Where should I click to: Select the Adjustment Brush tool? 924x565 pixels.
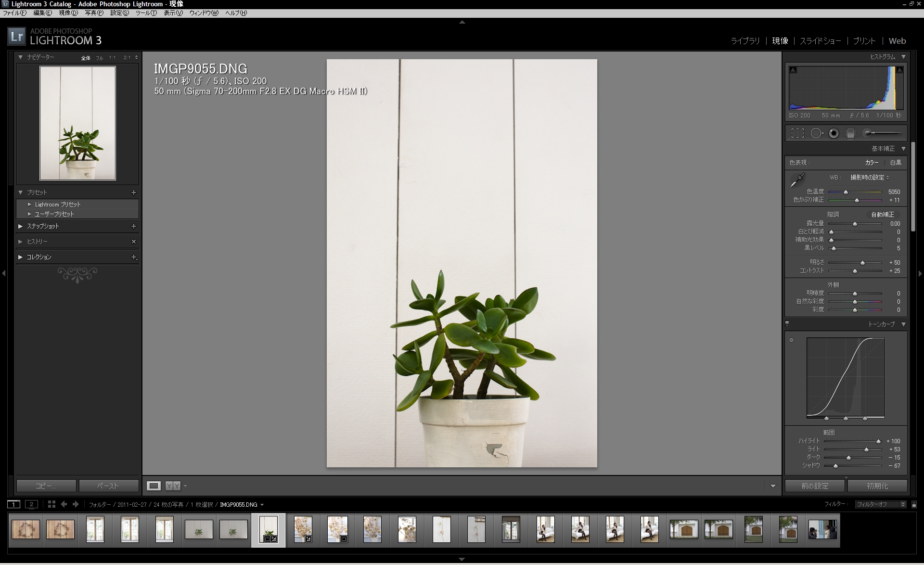(x=867, y=133)
